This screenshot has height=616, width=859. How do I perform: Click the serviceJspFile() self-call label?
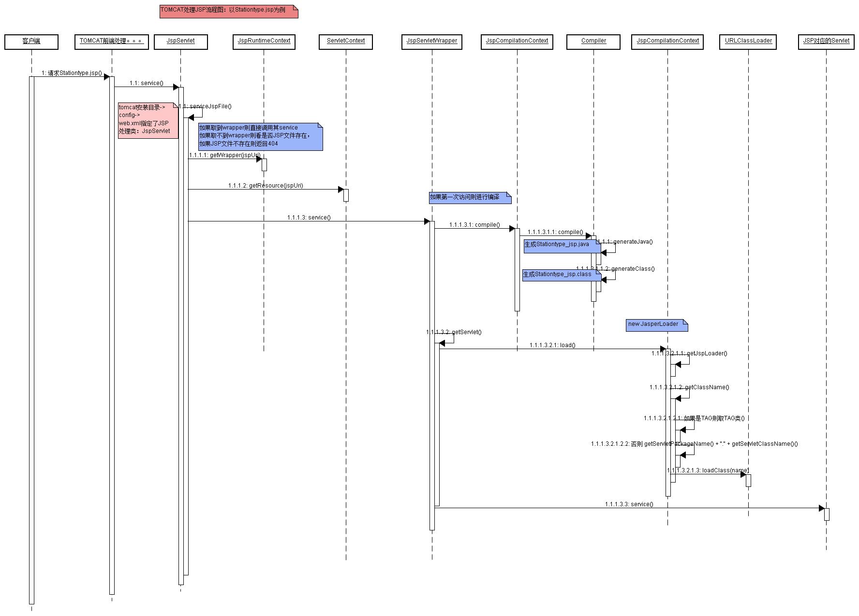pos(205,106)
